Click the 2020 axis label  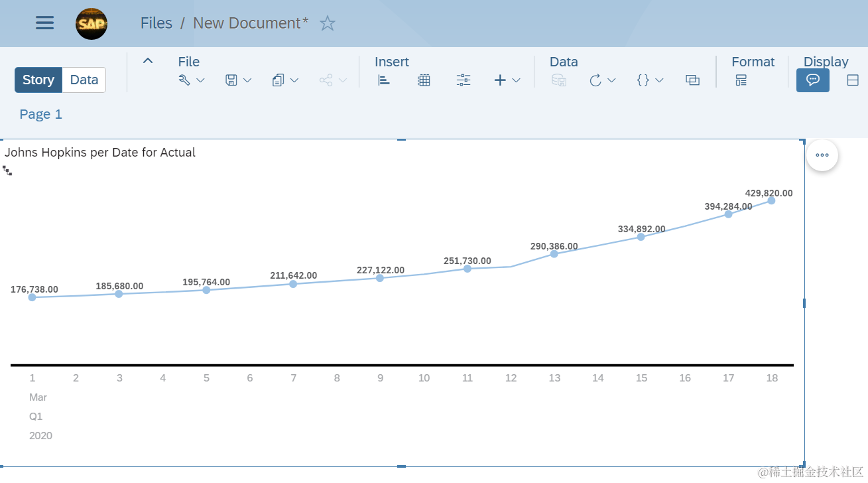(x=40, y=436)
